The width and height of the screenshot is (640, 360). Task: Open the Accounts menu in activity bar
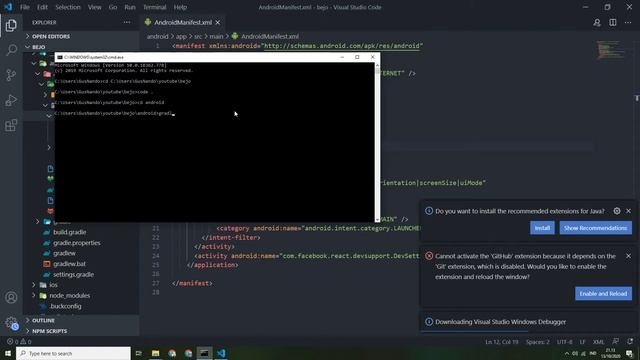(11, 298)
